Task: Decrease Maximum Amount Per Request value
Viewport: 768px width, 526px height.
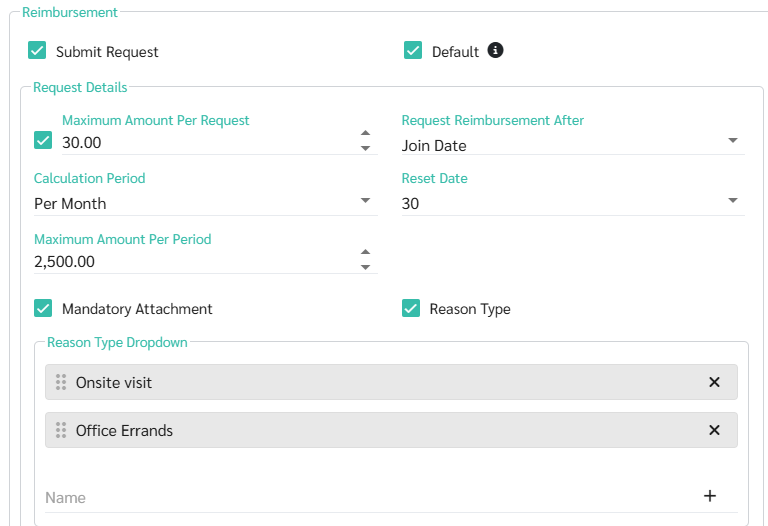Action: coord(365,148)
